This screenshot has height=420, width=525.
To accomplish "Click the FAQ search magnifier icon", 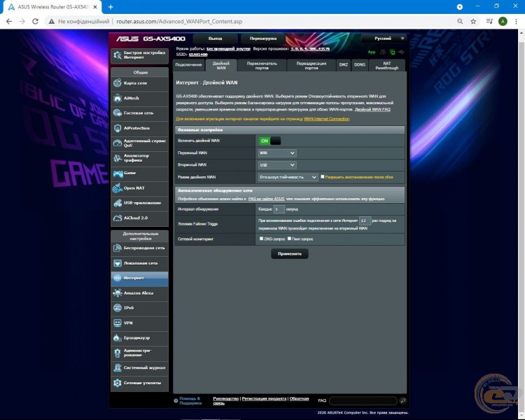I will [x=402, y=400].
